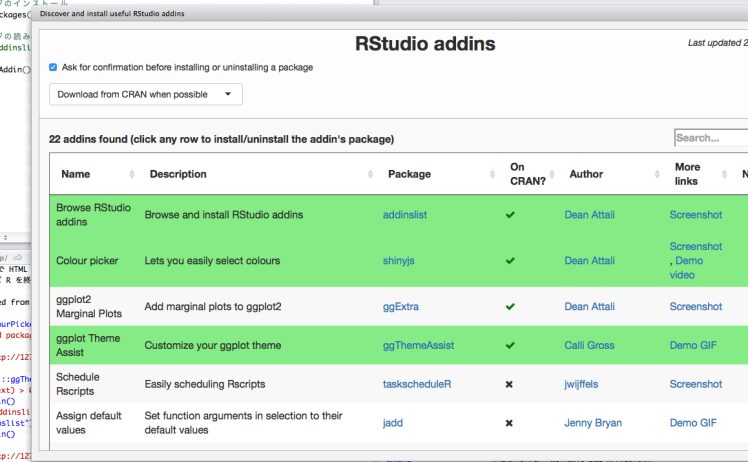Open addinslist package link

pos(407,215)
